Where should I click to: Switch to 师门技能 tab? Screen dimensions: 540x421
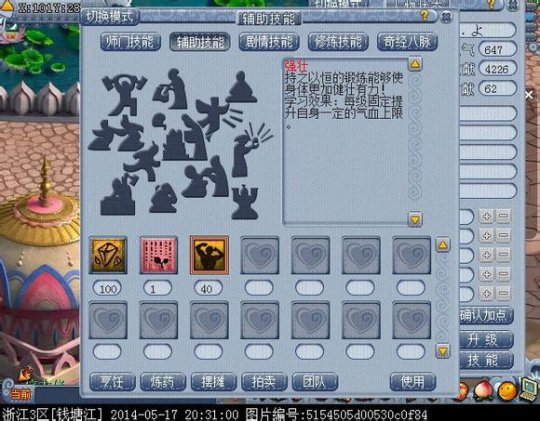[130, 42]
